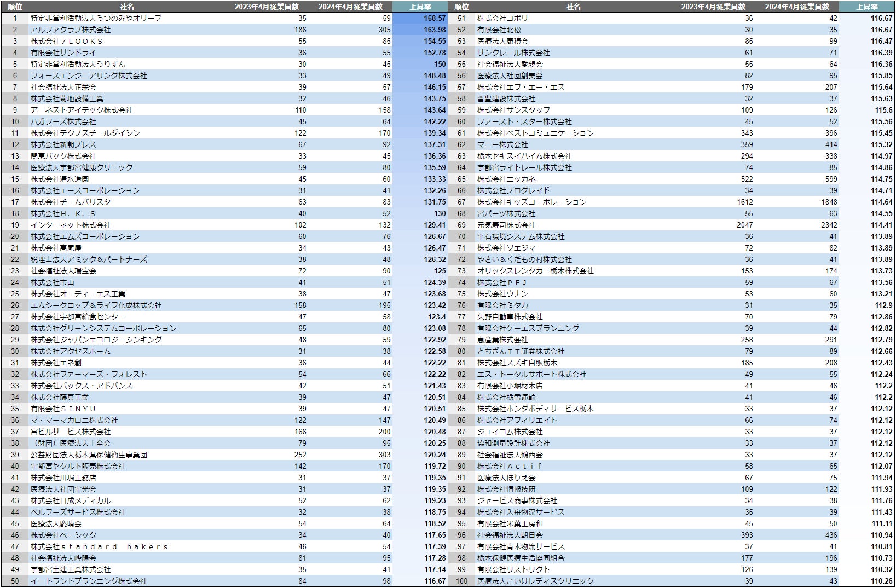Screen dimensions: 896x588
Task: Click アーネストアイテック株式会社 name cell
Action: tap(82, 110)
